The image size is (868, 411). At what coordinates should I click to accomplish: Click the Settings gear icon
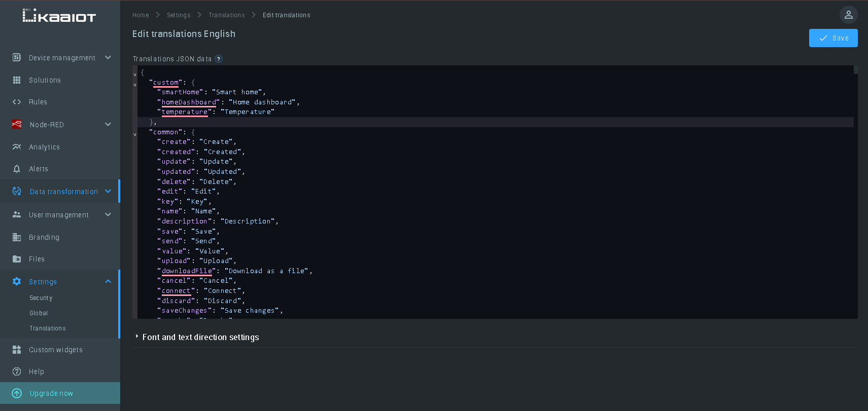[17, 281]
